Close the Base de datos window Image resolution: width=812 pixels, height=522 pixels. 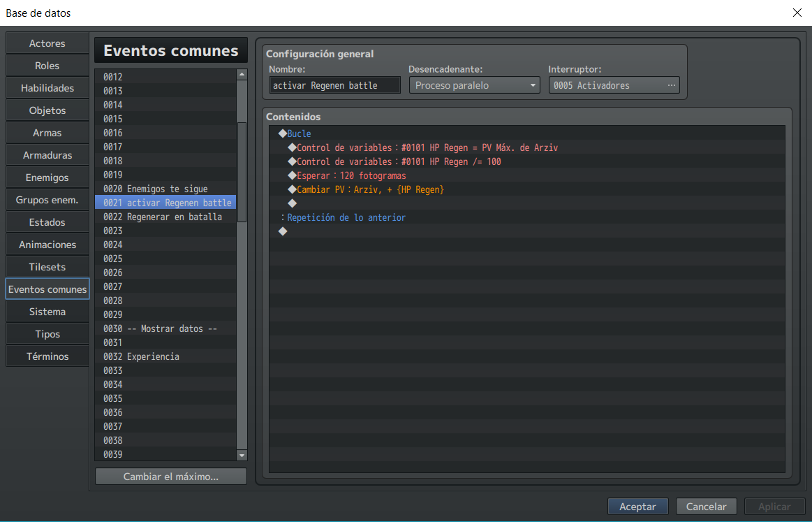[797, 13]
